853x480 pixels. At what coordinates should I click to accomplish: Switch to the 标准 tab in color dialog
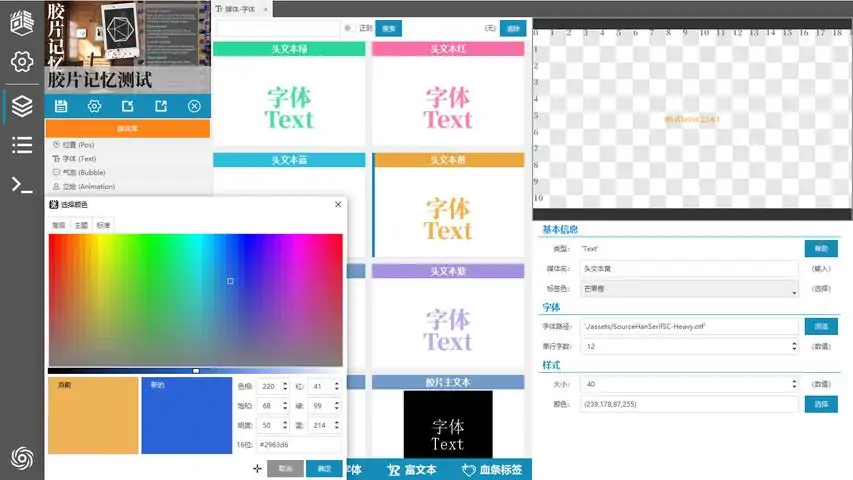(x=103, y=225)
